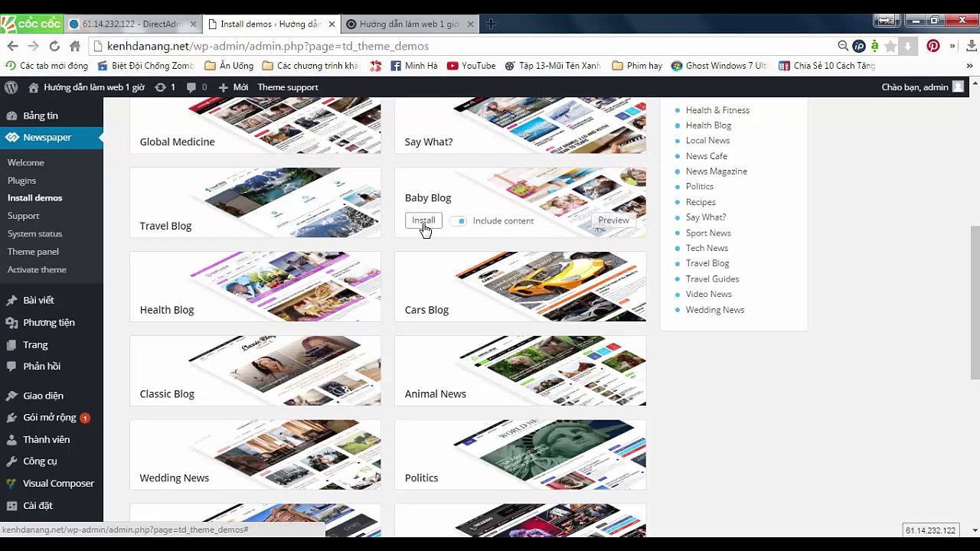Open the browser home page icon

(75, 46)
